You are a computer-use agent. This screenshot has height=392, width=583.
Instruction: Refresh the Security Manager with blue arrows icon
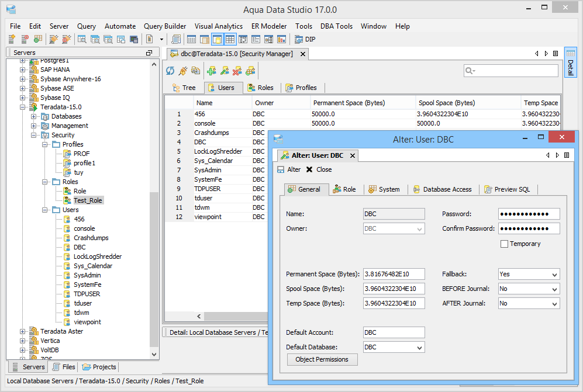pyautogui.click(x=170, y=71)
